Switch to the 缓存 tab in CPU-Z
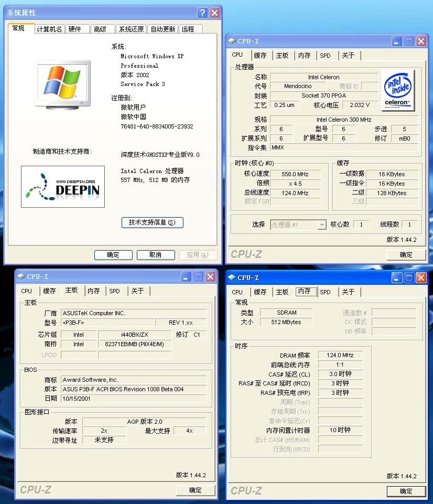Image resolution: width=433 pixels, height=504 pixels. point(261,55)
